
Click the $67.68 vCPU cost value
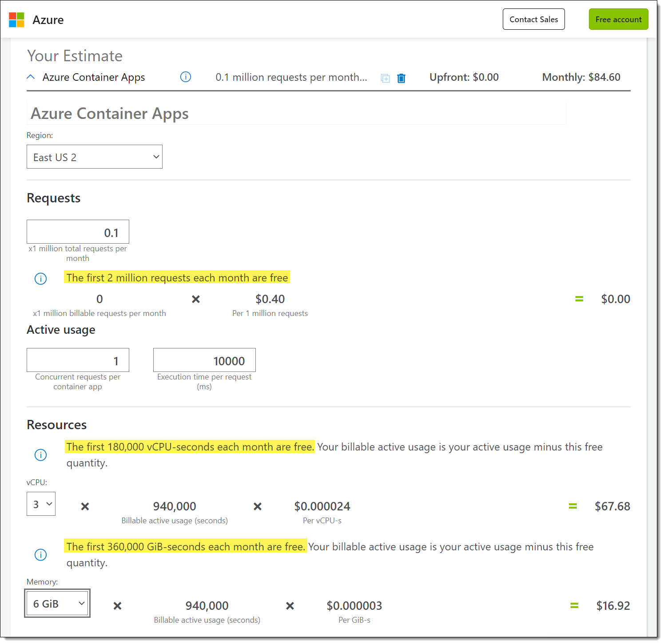coord(612,506)
